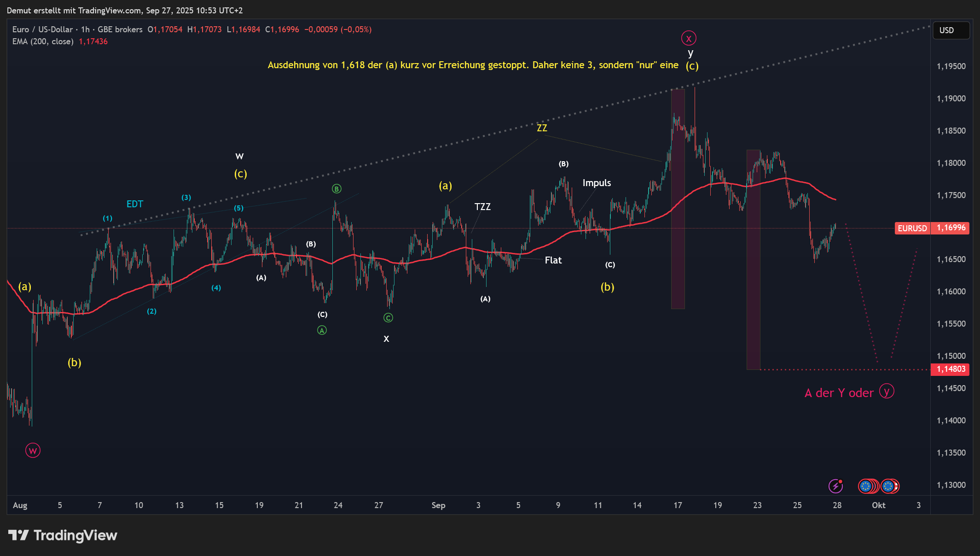The image size is (980, 556).
Task: Select the cyan EDT text annotation
Action: [x=135, y=204]
